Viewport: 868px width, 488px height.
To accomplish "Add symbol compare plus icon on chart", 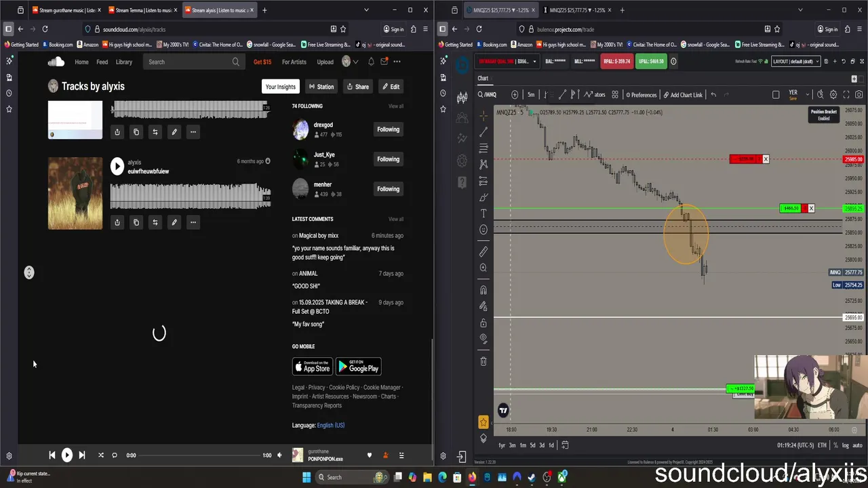I will [x=515, y=95].
